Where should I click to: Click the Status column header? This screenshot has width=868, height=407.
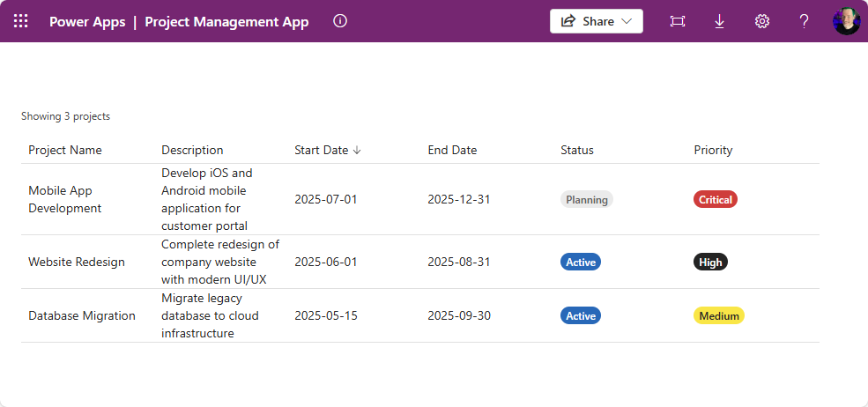pos(577,151)
